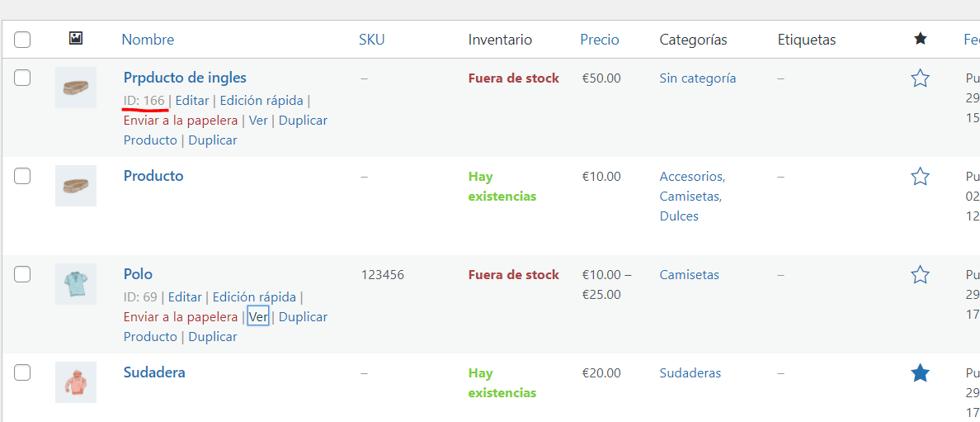Click the image column header icon

[x=76, y=39]
